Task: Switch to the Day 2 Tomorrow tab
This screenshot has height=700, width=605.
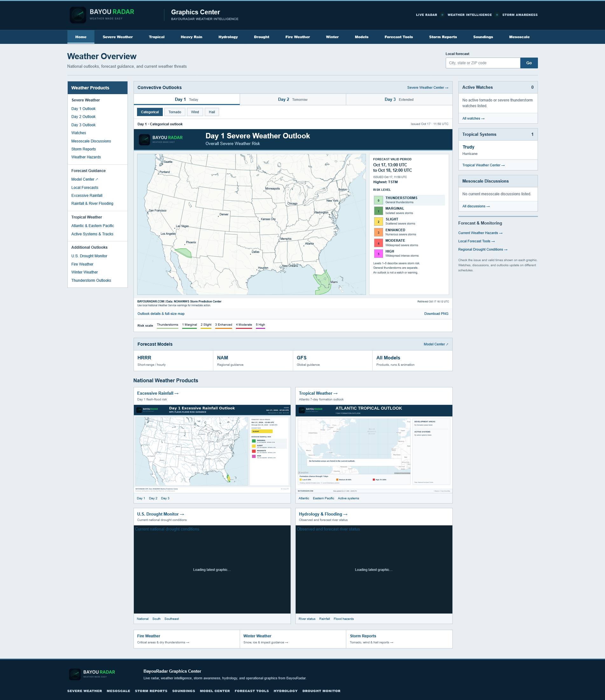Action: tap(293, 99)
